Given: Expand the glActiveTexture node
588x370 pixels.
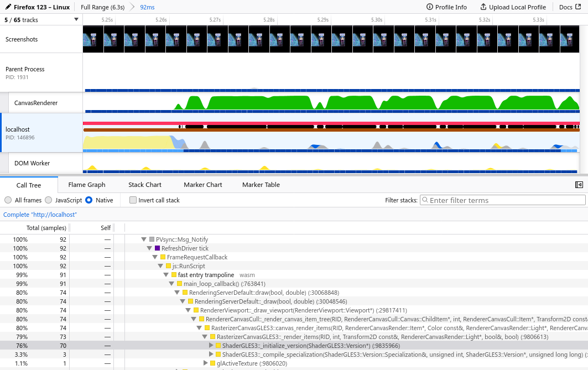Looking at the screenshot, I should point(206,363).
